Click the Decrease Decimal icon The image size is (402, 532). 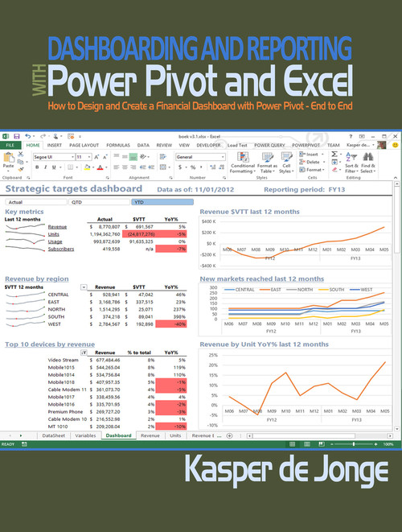pyautogui.click(x=221, y=167)
